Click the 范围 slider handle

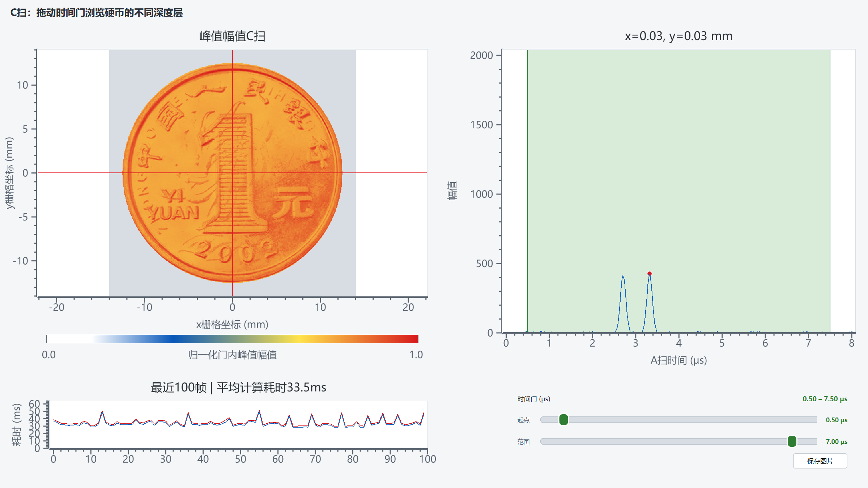click(x=792, y=441)
